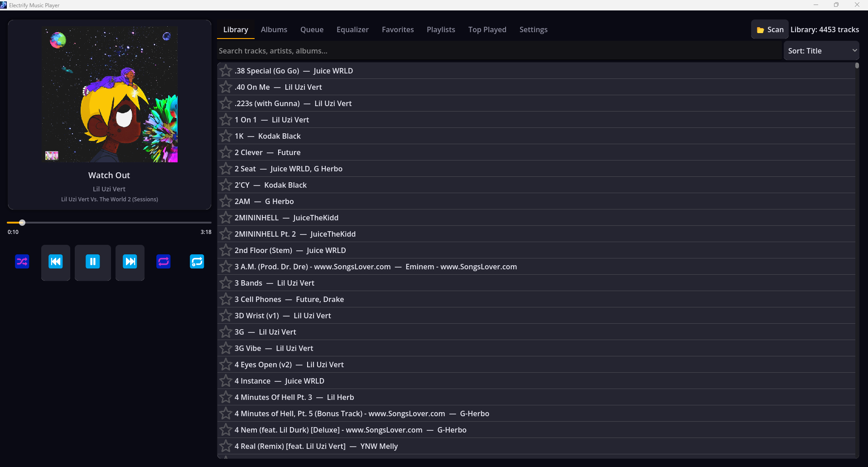The height and width of the screenshot is (467, 868).
Task: Click the total duration "3:18"
Action: pos(206,232)
